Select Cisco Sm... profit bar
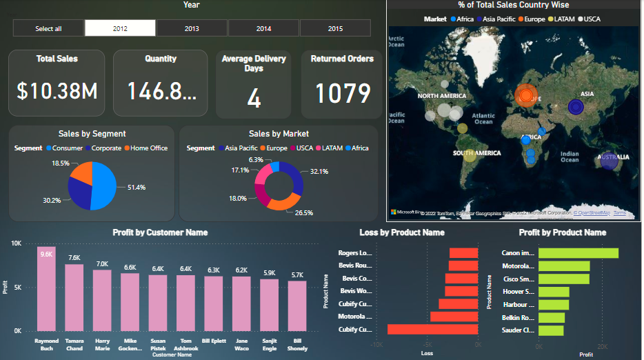Screen dimensions: 644x360 tap(564, 279)
